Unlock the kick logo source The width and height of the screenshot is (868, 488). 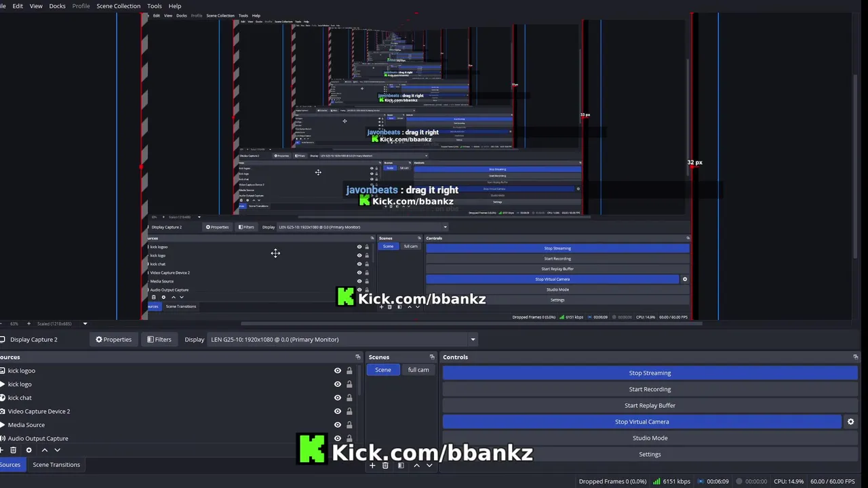(x=349, y=384)
